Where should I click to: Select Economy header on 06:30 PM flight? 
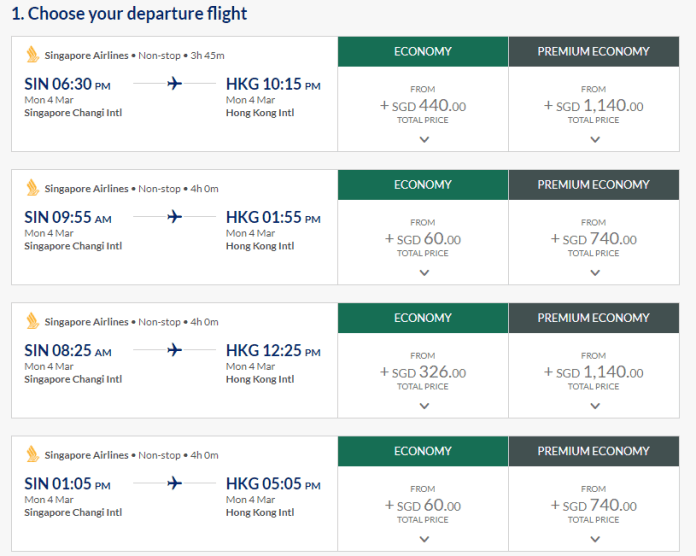tap(423, 51)
